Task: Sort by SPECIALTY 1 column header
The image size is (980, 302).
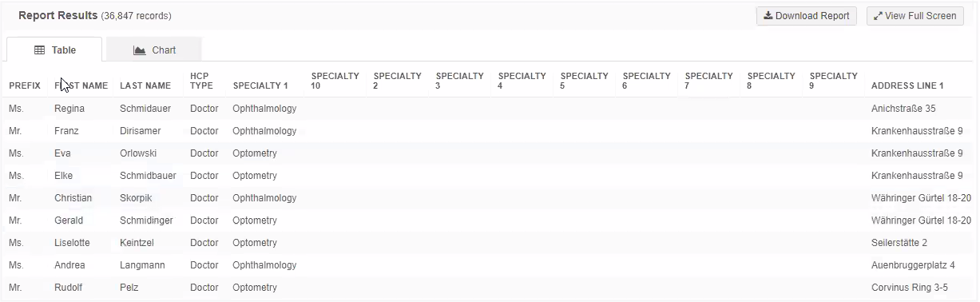Action: 260,85
